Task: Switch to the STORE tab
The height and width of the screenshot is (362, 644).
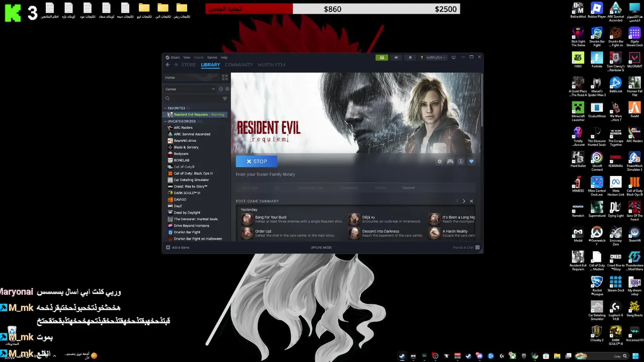Action: click(x=189, y=65)
